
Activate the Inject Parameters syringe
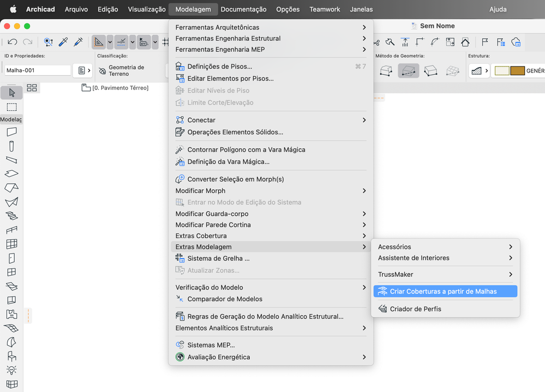click(78, 42)
